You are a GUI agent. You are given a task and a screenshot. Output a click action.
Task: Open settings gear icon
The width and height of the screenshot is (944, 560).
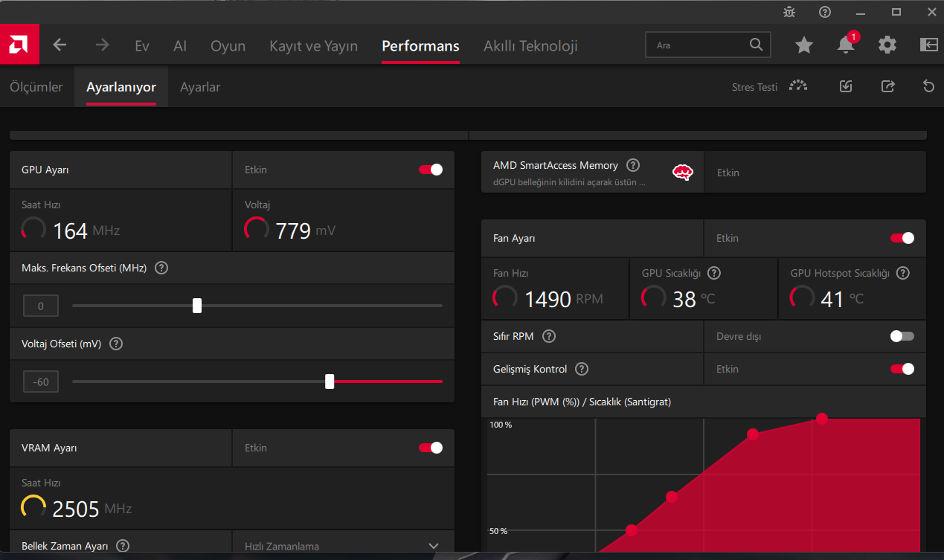(887, 45)
